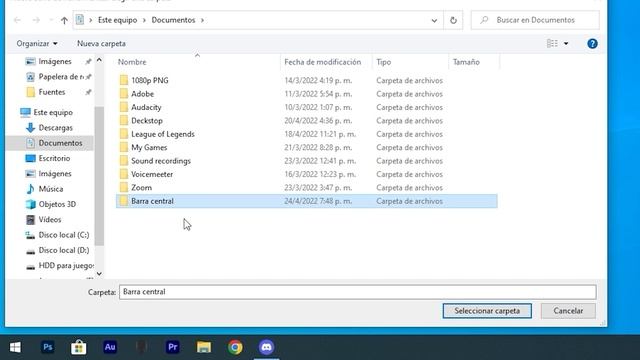Image resolution: width=640 pixels, height=360 pixels.
Task: Open Adobe Audition from taskbar
Action: click(110, 347)
